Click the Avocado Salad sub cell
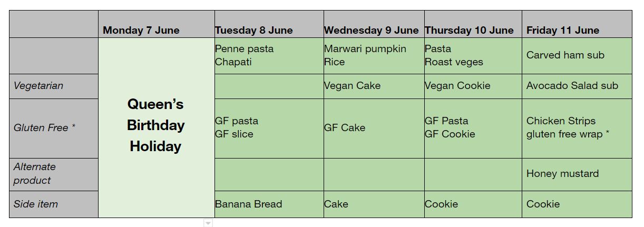This screenshot has width=644, height=227. (x=577, y=86)
